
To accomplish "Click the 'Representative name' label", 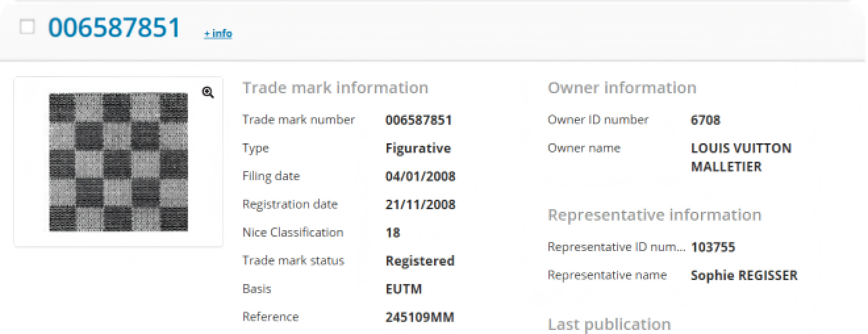I will pos(607,275).
